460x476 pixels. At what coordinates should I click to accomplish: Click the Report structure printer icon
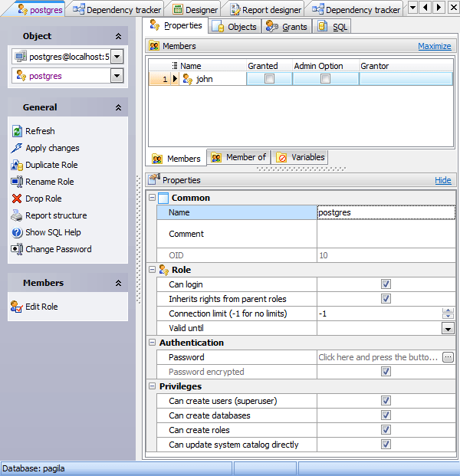click(x=17, y=215)
